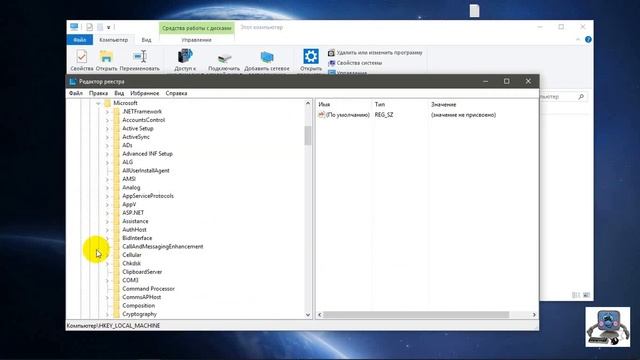Screen dimensions: 640x360
Task: Select the CallAndMessagingEnhancement key
Action: [162, 247]
